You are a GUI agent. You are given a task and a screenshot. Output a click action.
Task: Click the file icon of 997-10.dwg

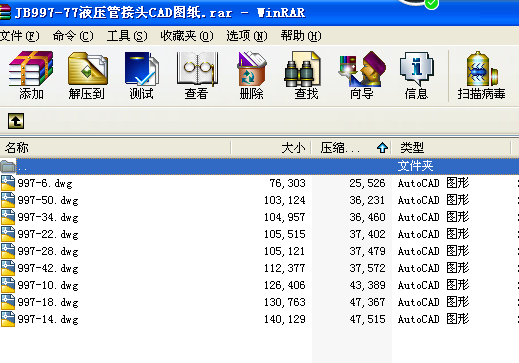[x=8, y=285]
